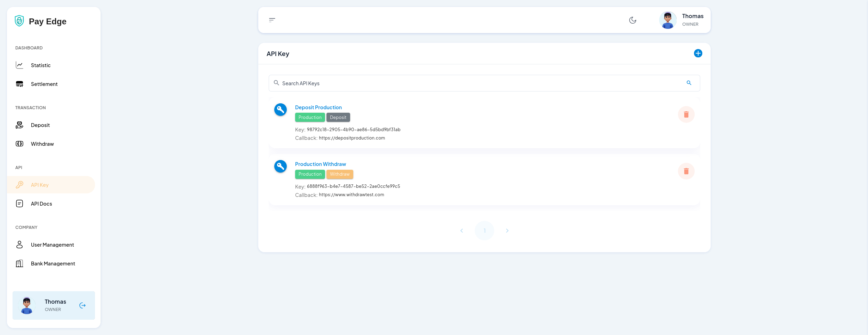
Task: Click the logout icon beside Thomas
Action: 82,305
